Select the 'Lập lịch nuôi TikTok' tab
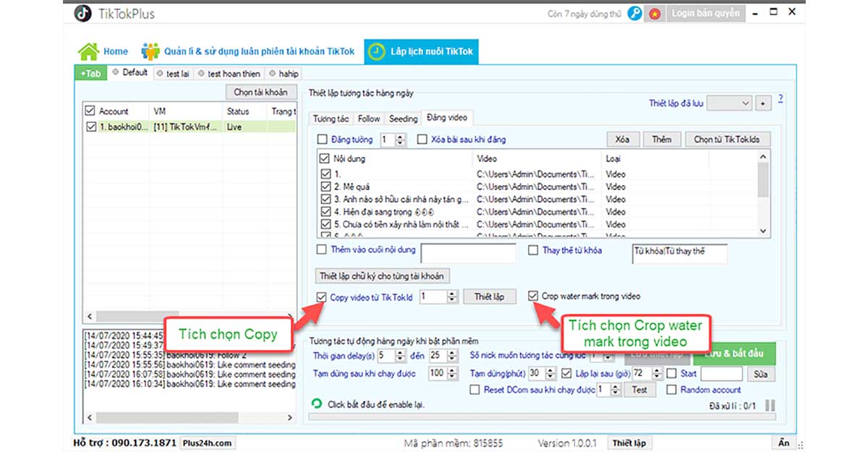The width and height of the screenshot is (868, 452). (x=421, y=51)
